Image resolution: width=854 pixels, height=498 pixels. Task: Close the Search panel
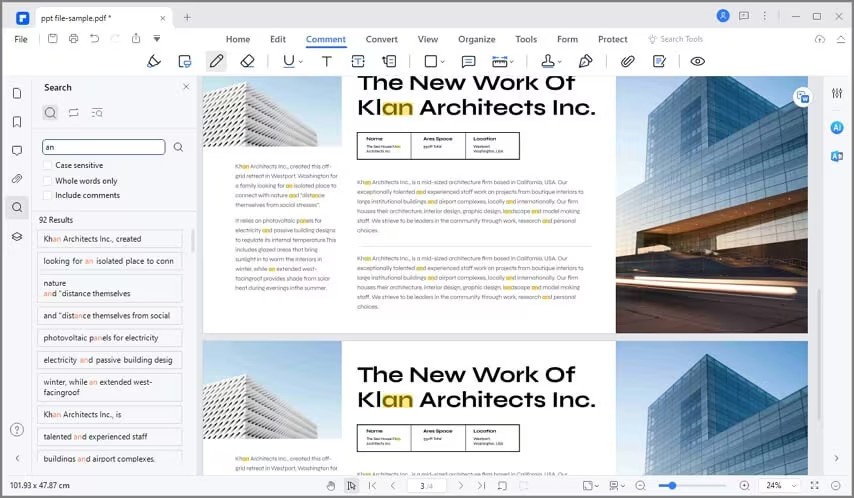pos(186,87)
